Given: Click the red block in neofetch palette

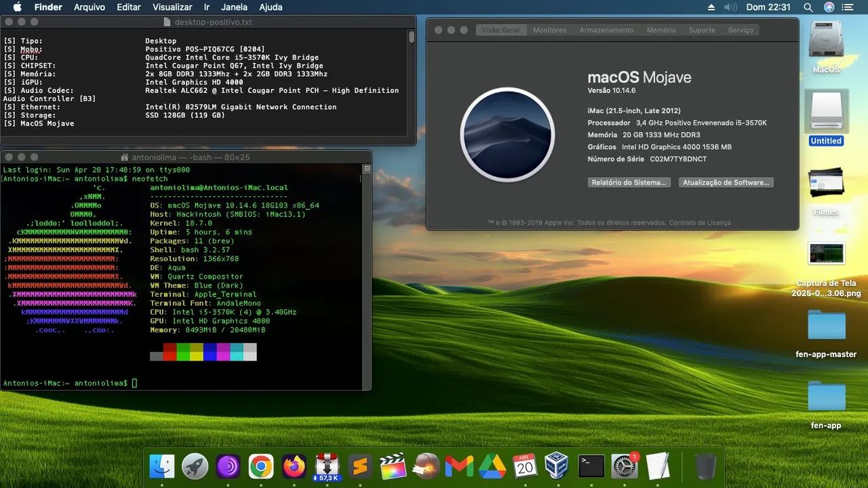Looking at the screenshot, I should point(170,352).
